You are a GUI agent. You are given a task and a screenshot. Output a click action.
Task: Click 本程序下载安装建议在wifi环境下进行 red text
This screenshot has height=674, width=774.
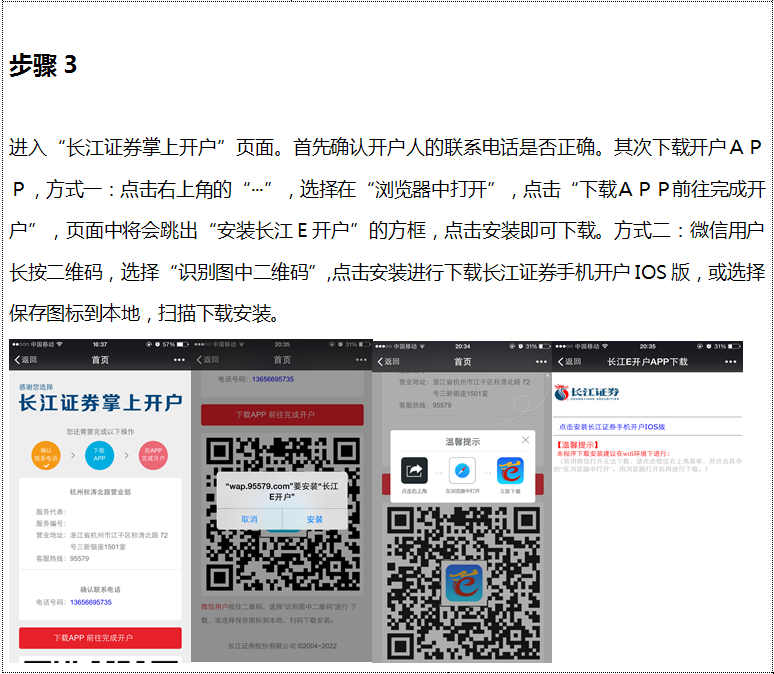[613, 453]
